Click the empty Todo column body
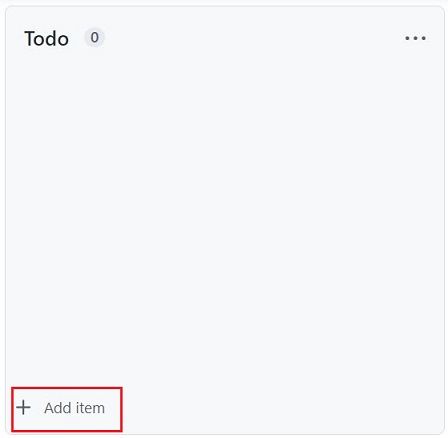The image size is (448, 438). [x=224, y=217]
